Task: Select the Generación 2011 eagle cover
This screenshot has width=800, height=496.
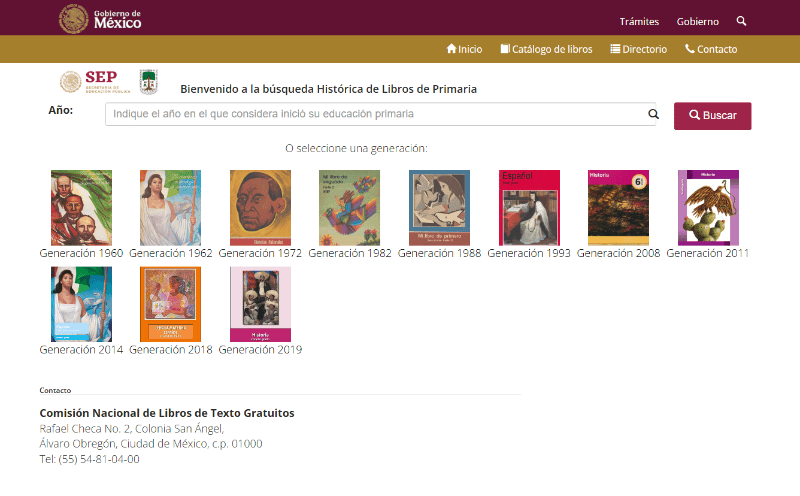Action: coord(708,208)
